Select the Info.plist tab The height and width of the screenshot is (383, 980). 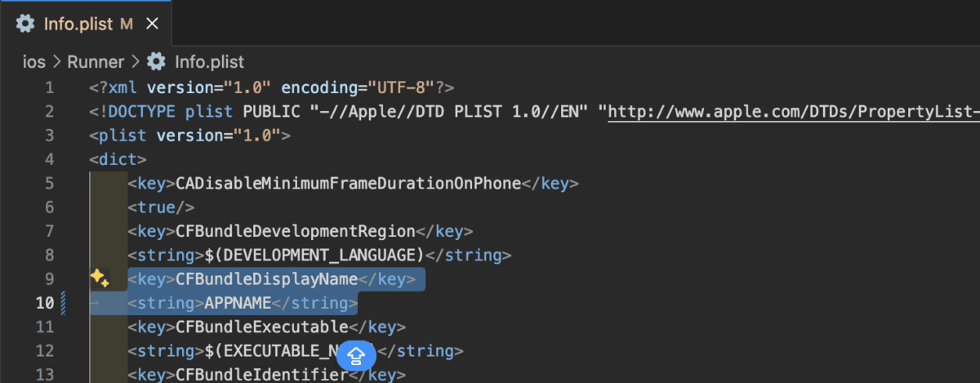click(76, 24)
